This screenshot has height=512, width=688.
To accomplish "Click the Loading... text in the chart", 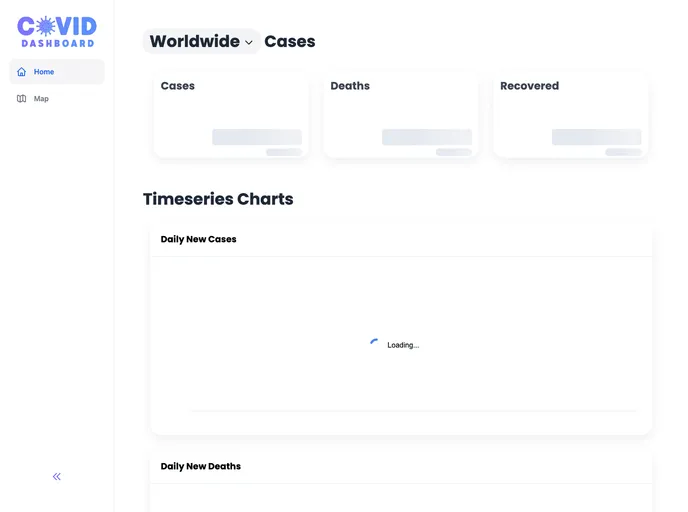I will (403, 345).
